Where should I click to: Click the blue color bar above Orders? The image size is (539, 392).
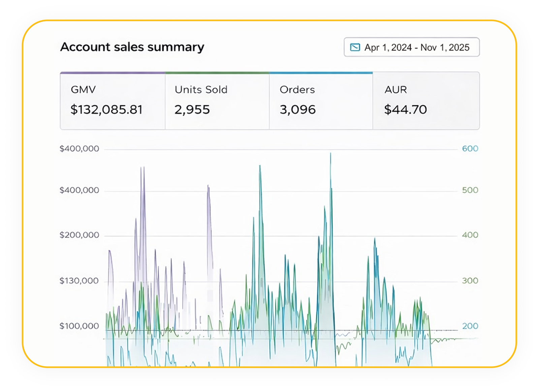coord(321,72)
